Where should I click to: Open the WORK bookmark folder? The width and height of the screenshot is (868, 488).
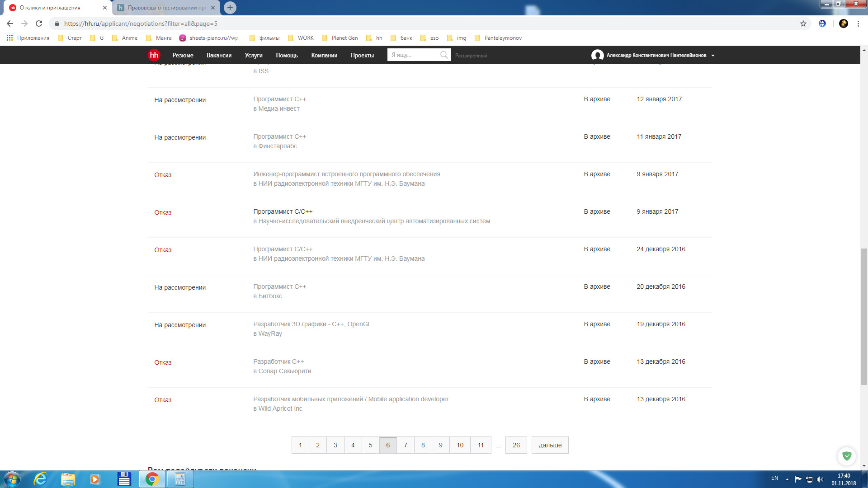(301, 38)
